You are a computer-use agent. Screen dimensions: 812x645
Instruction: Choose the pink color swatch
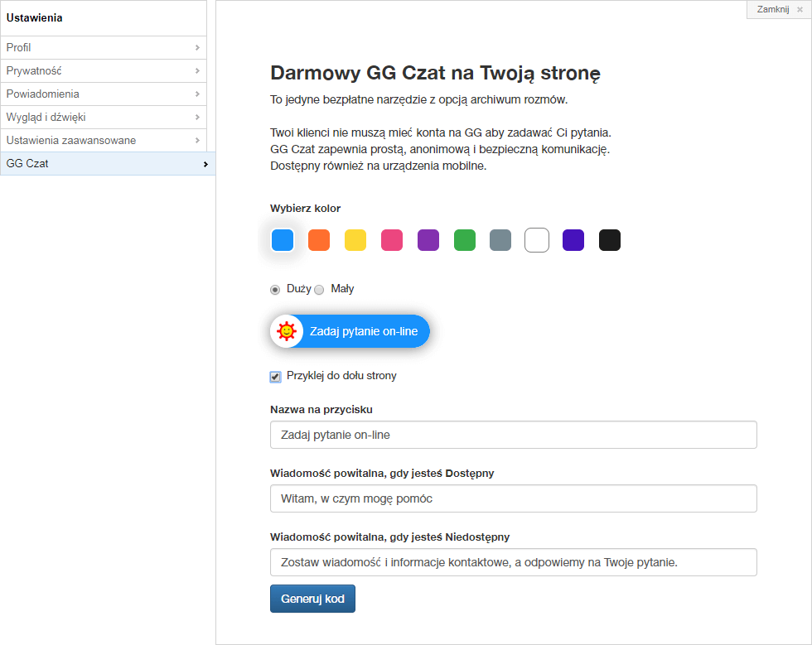(392, 240)
